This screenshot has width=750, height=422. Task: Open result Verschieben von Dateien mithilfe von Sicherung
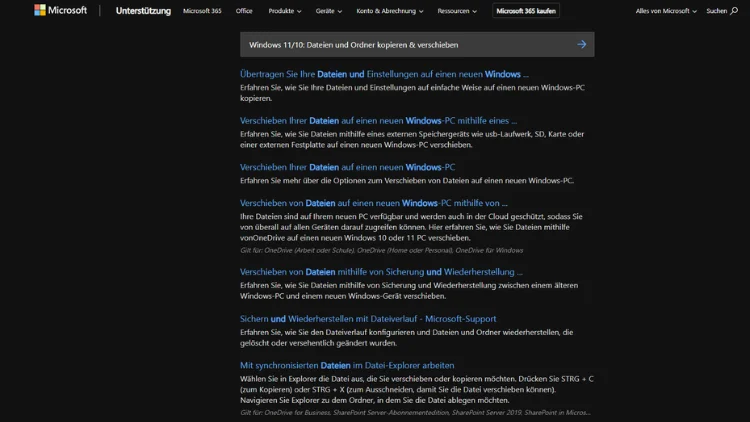coord(381,272)
